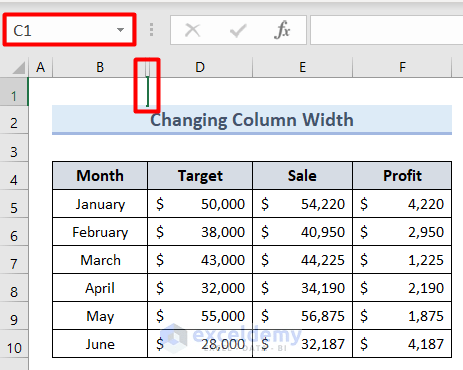
Task: Select the March cell
Action: pos(100,260)
